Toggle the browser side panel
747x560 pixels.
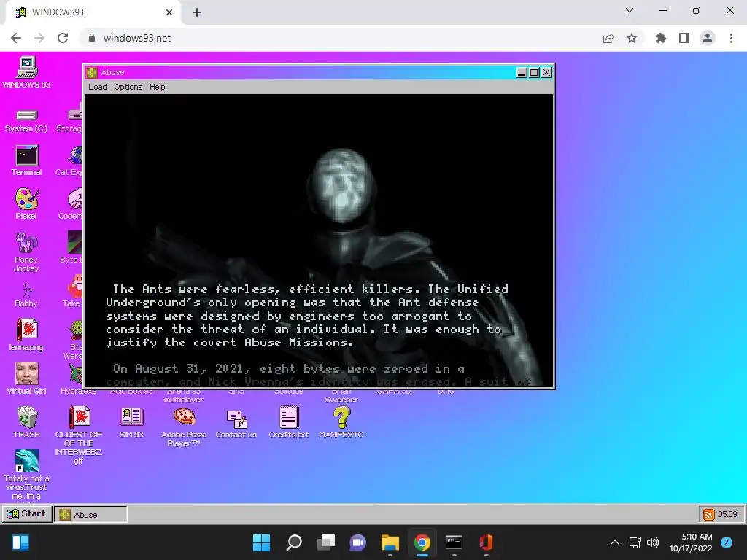pyautogui.click(x=684, y=38)
